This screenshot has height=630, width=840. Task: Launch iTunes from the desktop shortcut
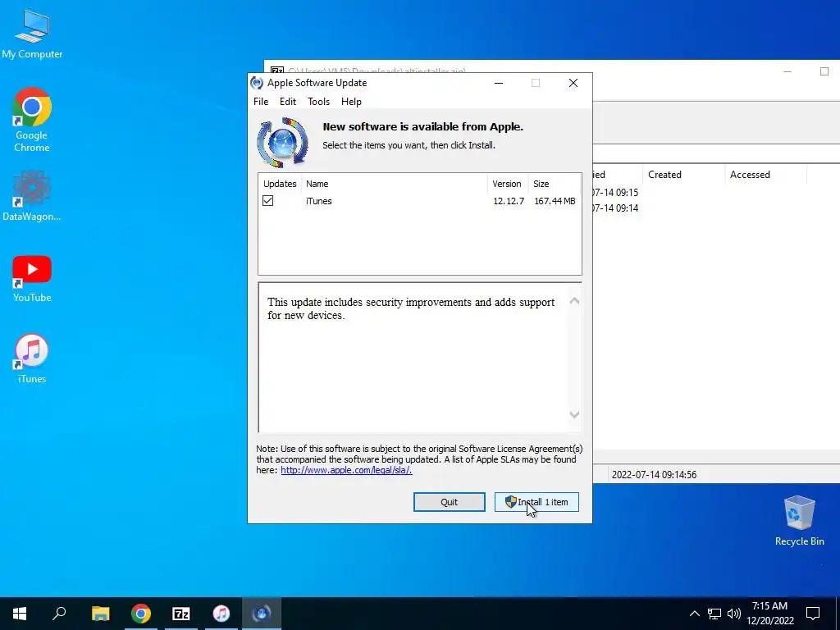(x=32, y=359)
